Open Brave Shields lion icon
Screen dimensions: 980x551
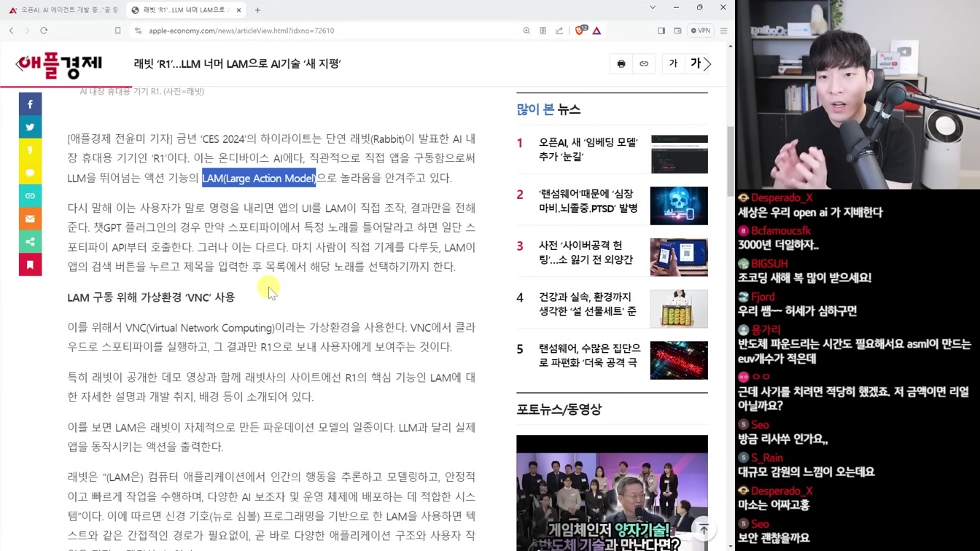pos(580,31)
